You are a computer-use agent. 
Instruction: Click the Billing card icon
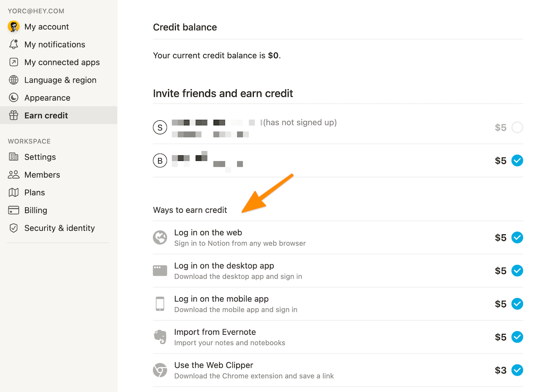pos(14,210)
